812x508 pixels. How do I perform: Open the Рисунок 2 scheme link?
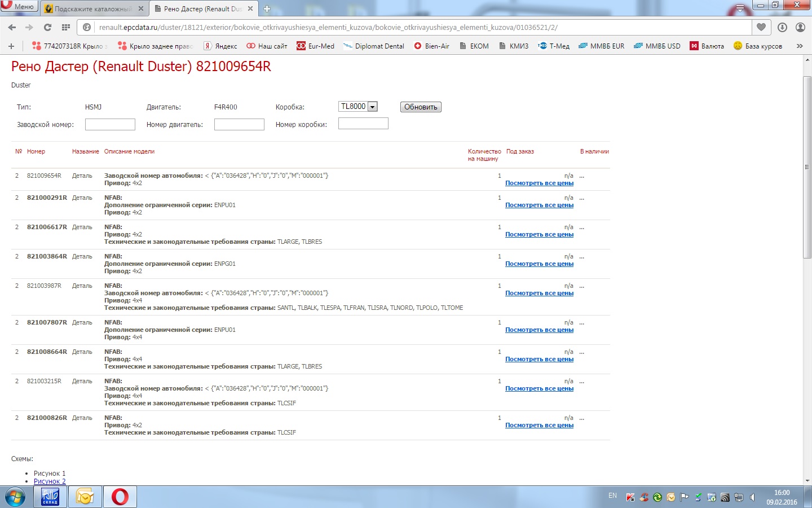pos(50,481)
